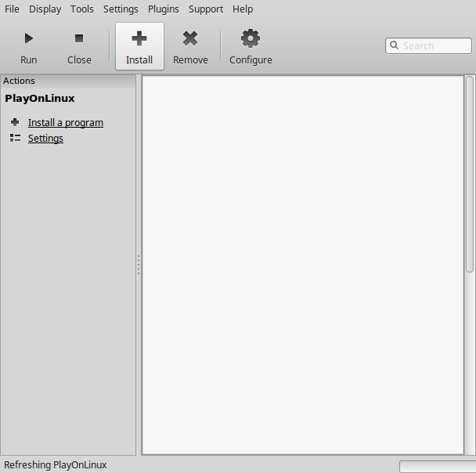Click list icon beside sidebar Settings link
The height and width of the screenshot is (473, 476).
pos(15,138)
